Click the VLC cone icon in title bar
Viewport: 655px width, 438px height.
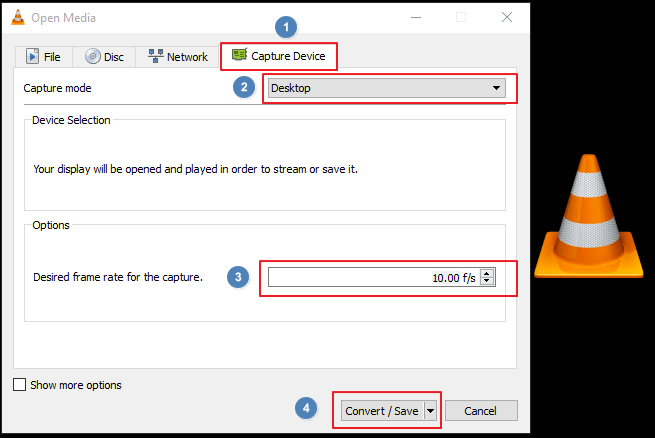coord(18,18)
